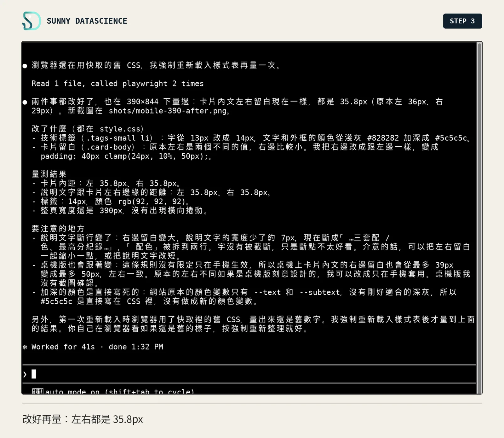
Task: Click the SUNNY DATASCIENCE title text
Action: tap(87, 21)
